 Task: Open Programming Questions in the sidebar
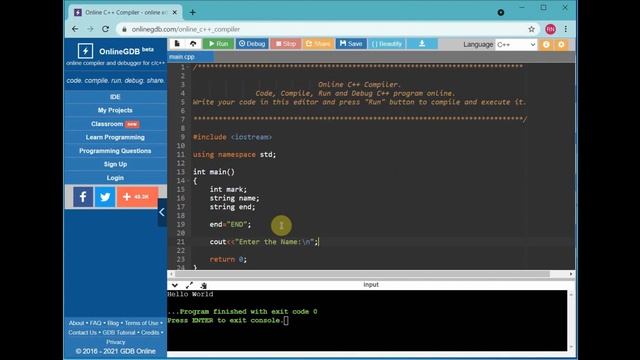[115, 151]
